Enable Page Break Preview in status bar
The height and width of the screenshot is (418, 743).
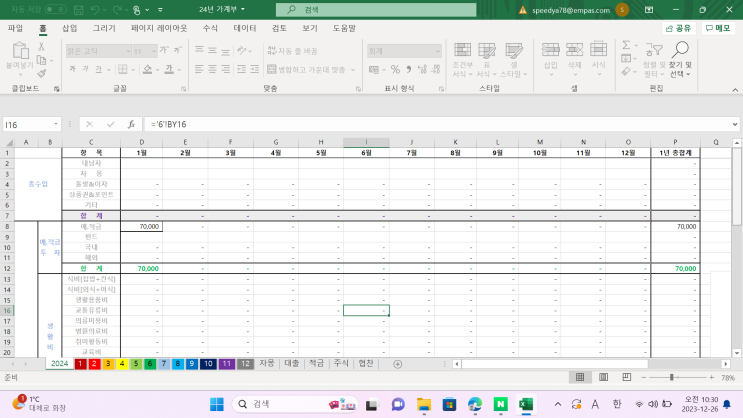626,378
